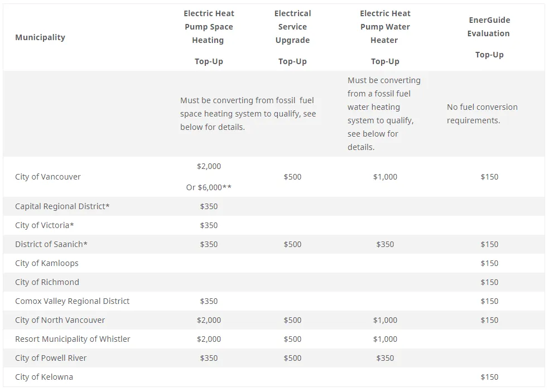549x392 pixels.
Task: Select the 'No fuel conversion requirements' note
Action: [482, 114]
